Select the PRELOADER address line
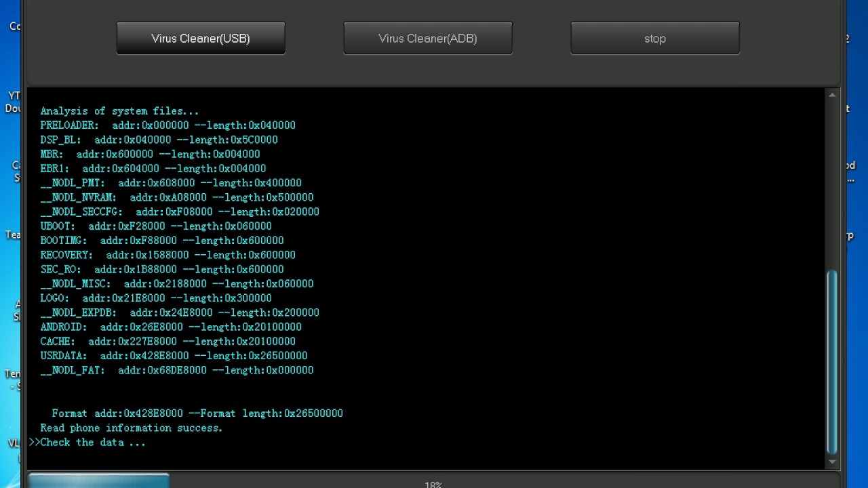 click(167, 125)
